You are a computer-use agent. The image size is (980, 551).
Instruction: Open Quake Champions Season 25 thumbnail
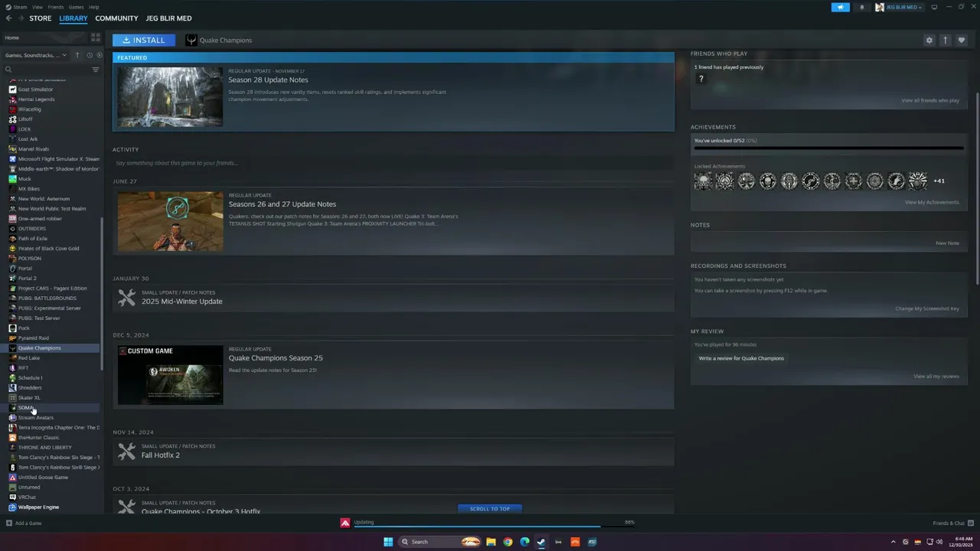(170, 375)
